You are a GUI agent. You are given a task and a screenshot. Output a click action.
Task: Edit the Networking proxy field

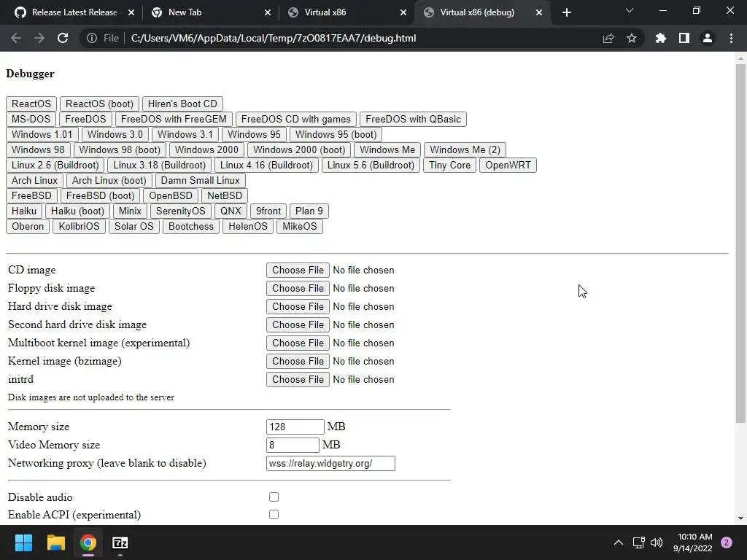click(330, 463)
